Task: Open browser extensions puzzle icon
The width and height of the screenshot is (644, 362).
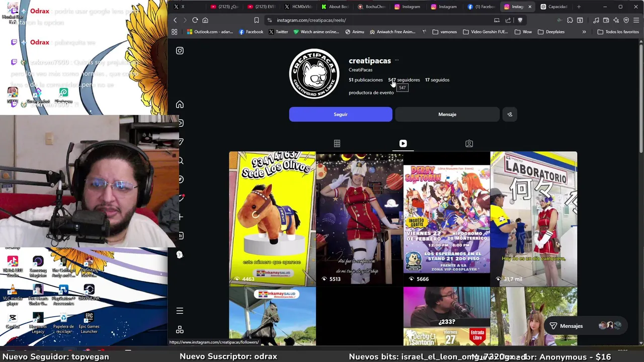Action: tap(570, 20)
